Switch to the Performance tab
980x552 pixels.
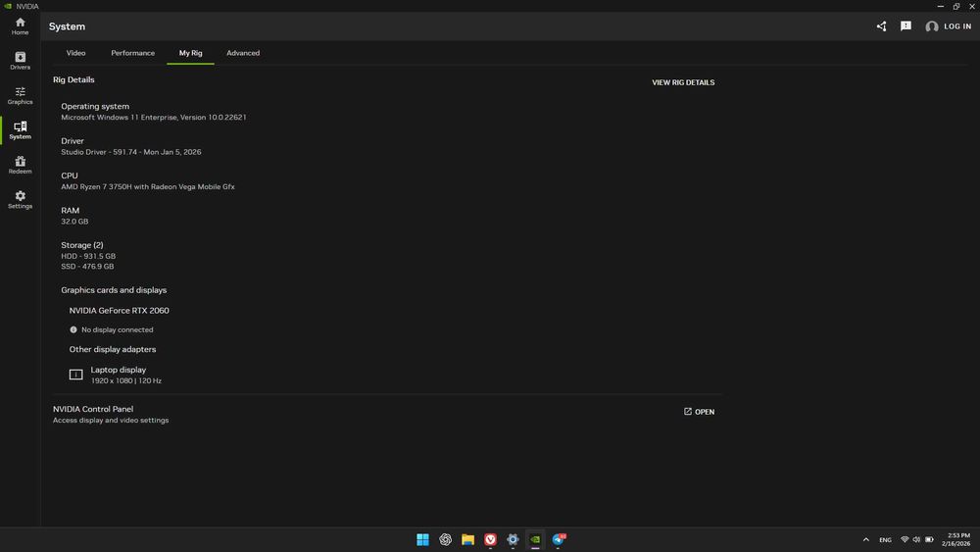(x=132, y=53)
